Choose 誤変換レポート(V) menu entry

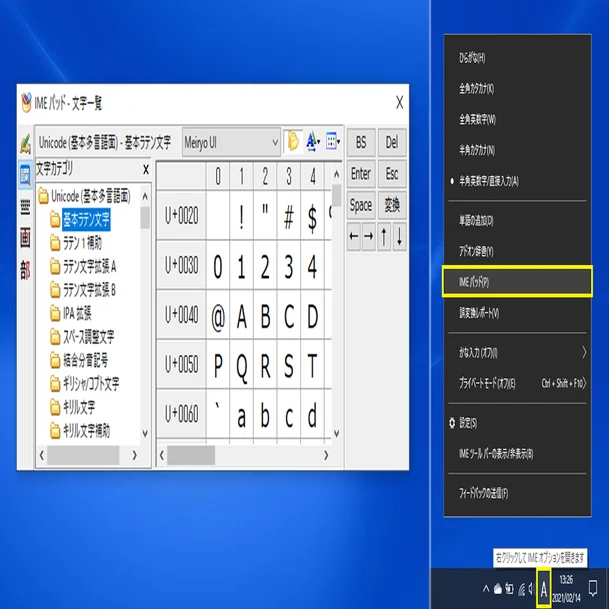point(517,313)
